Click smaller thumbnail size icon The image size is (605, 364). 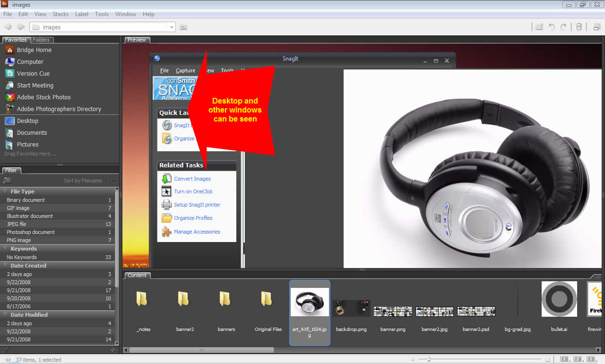click(413, 360)
